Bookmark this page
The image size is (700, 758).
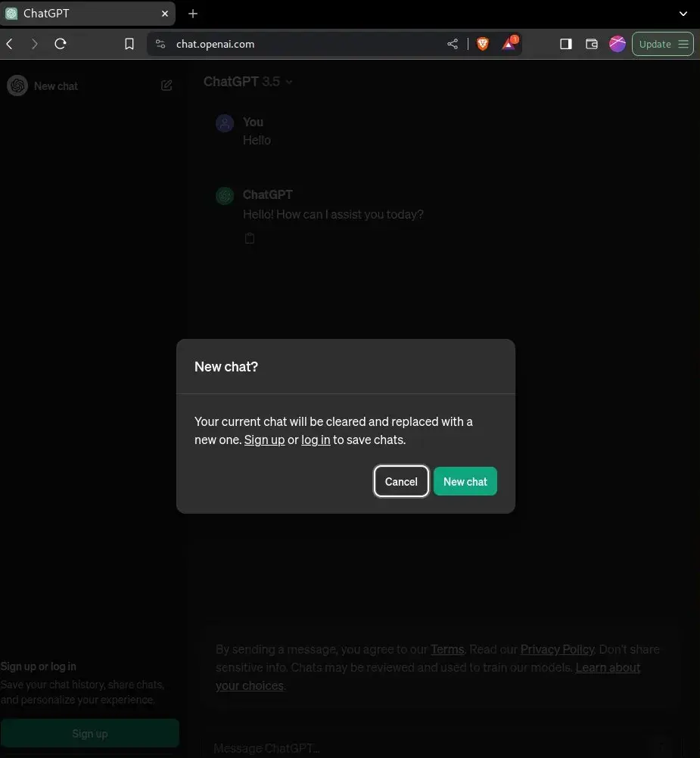[x=129, y=44]
